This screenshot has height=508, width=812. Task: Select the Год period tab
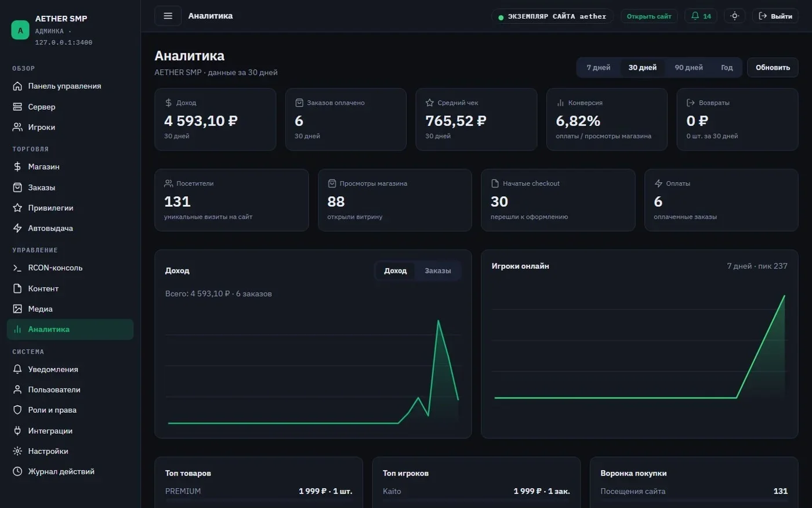[727, 67]
